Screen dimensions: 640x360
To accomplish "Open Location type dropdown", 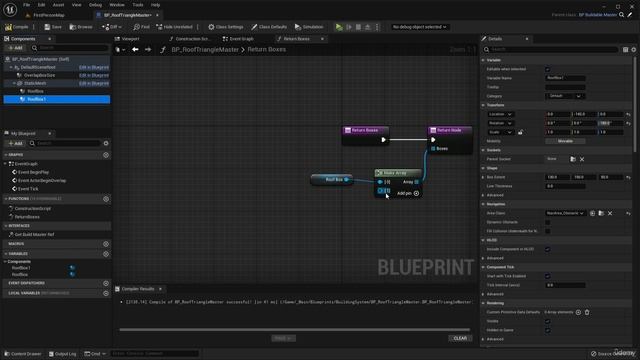I will (500, 114).
